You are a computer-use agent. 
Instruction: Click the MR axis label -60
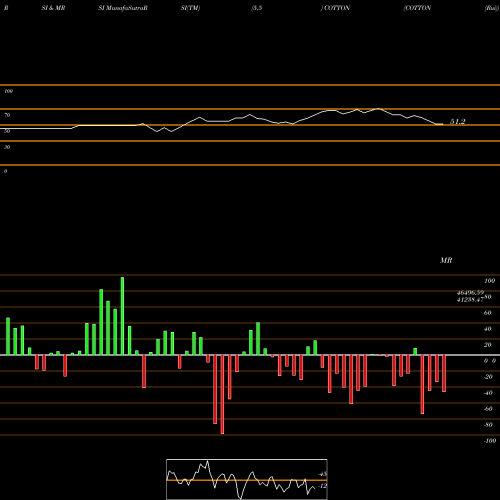click(488, 409)
